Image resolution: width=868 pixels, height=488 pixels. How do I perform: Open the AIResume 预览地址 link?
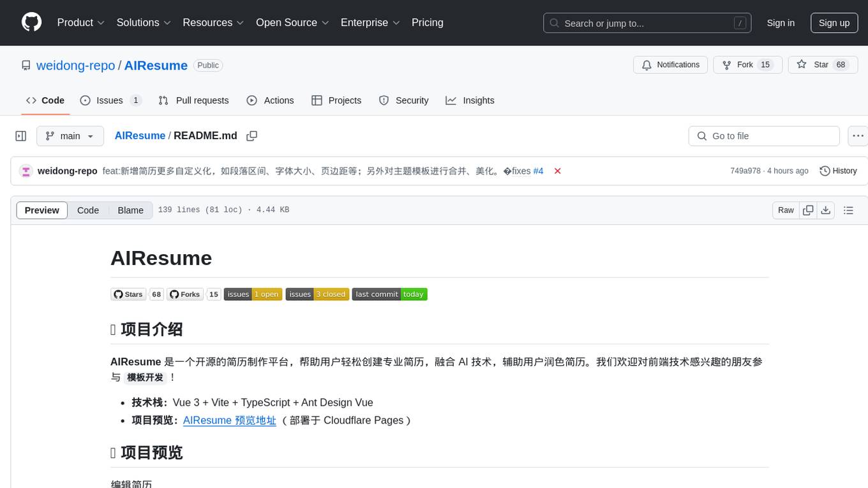(230, 420)
